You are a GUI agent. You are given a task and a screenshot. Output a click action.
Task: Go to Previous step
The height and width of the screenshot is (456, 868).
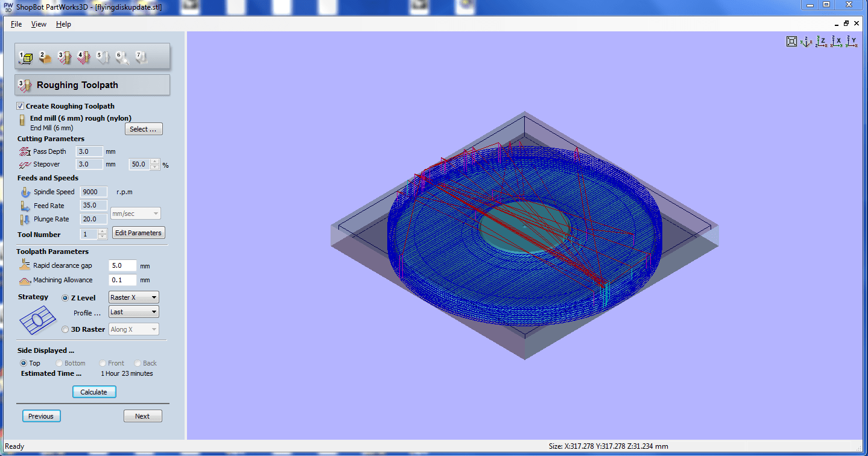[x=41, y=416]
